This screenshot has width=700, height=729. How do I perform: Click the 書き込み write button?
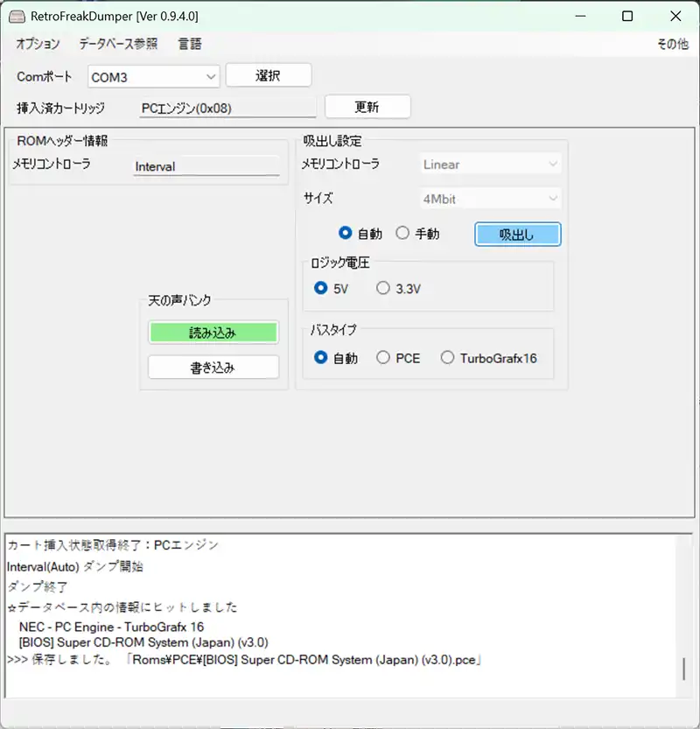point(213,368)
